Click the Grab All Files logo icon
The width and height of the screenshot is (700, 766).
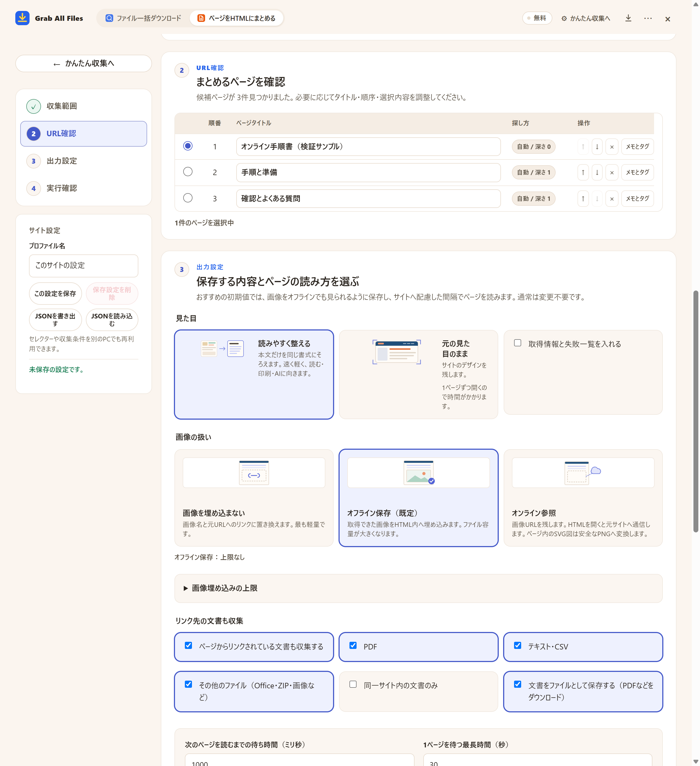tap(22, 18)
